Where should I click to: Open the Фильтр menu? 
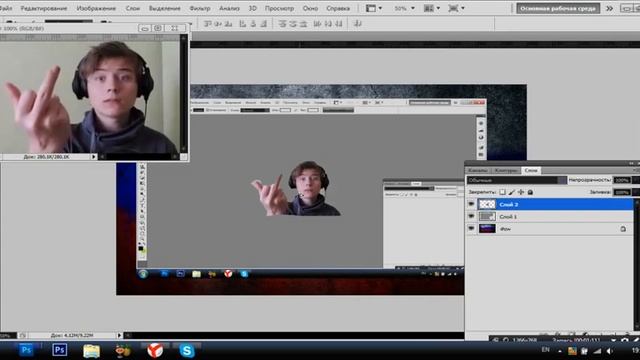200,8
